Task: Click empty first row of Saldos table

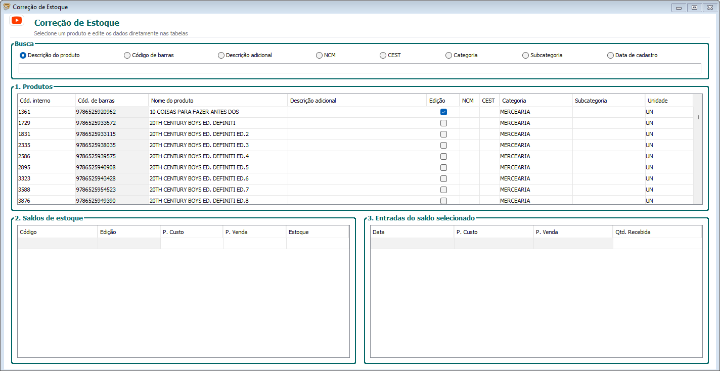Action: pyautogui.click(x=183, y=243)
